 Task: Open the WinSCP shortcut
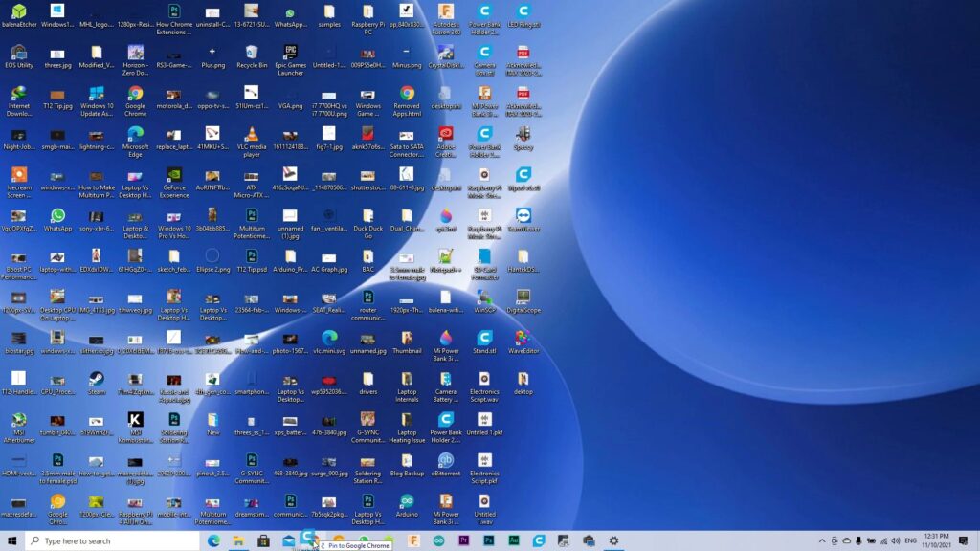point(484,301)
